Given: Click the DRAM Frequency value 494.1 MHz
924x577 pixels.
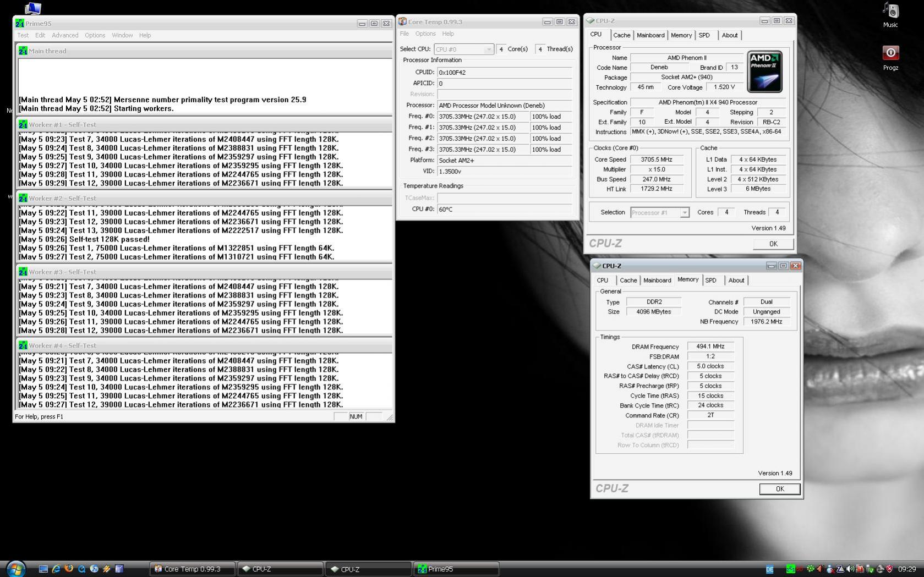Looking at the screenshot, I should (710, 347).
